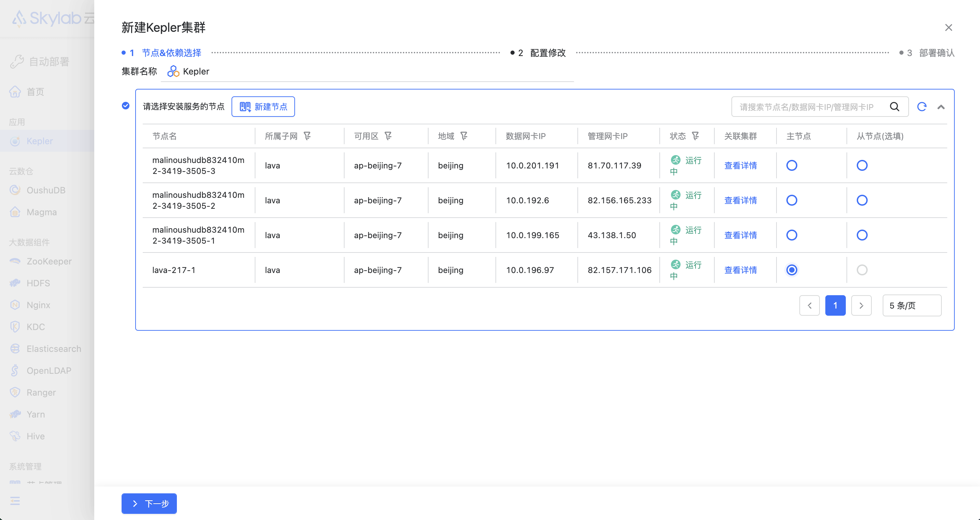
Task: Click the running status icon for lava-217-1
Action: pos(675,264)
